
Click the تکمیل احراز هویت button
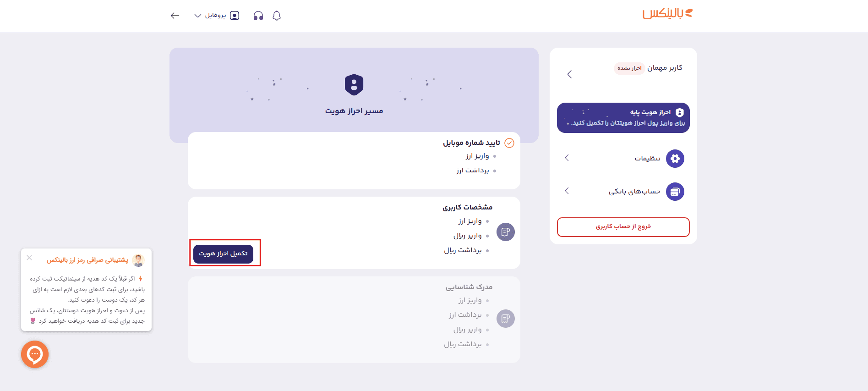224,254
